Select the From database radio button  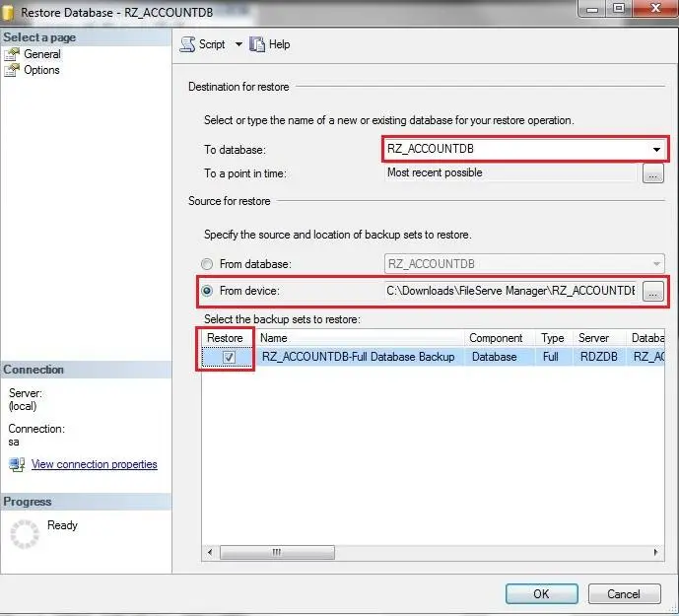pyautogui.click(x=207, y=264)
